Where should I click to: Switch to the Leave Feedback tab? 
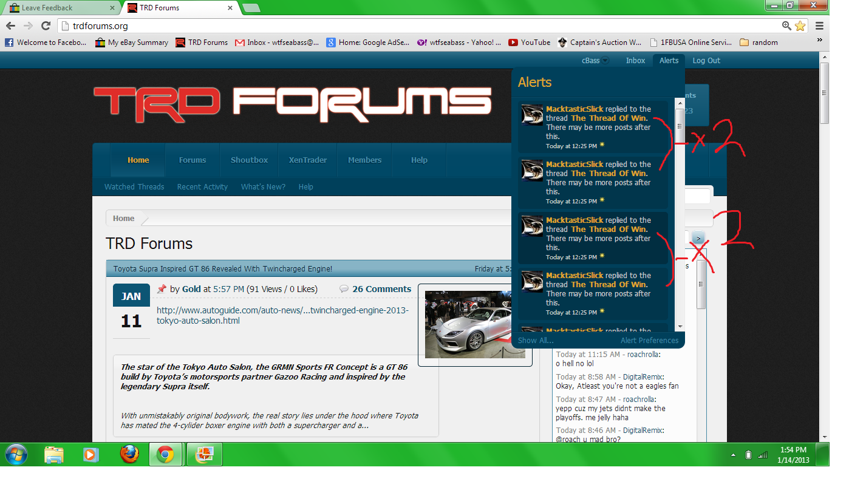[x=61, y=8]
